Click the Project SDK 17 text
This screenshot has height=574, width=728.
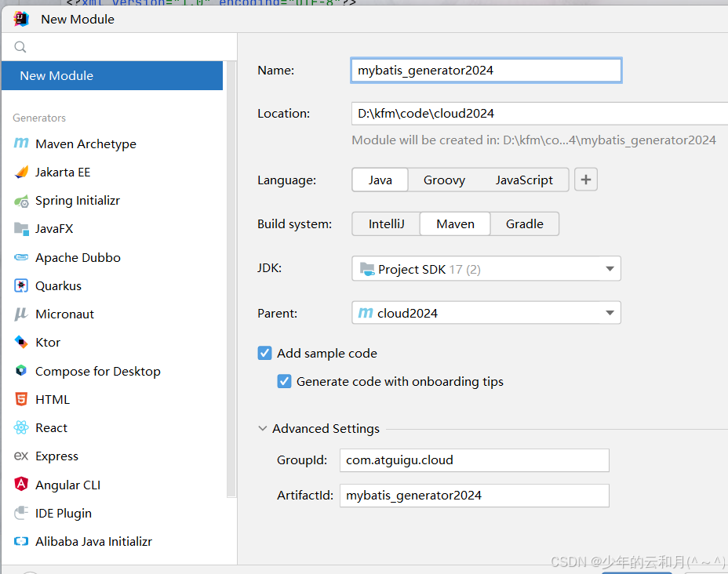(x=429, y=269)
